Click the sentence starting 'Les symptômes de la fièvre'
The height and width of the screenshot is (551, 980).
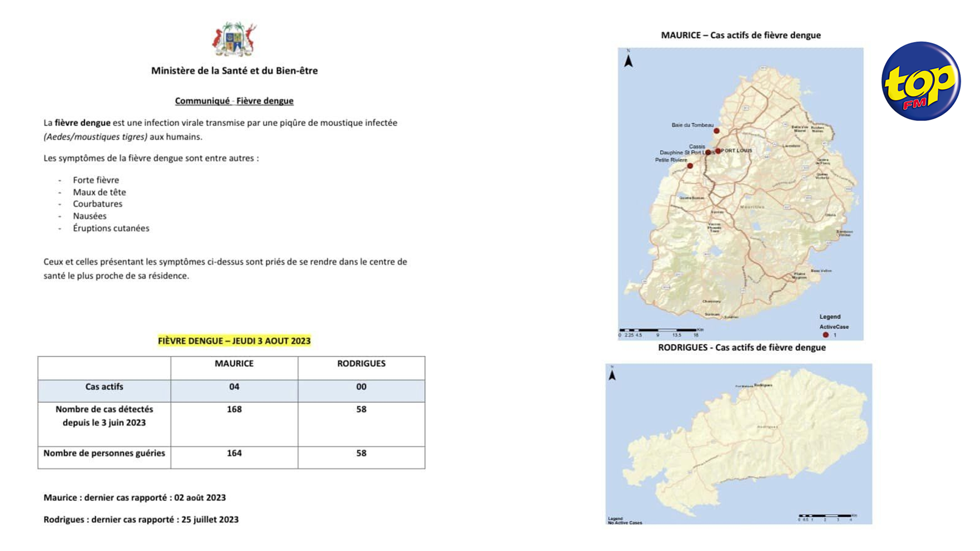pyautogui.click(x=151, y=158)
